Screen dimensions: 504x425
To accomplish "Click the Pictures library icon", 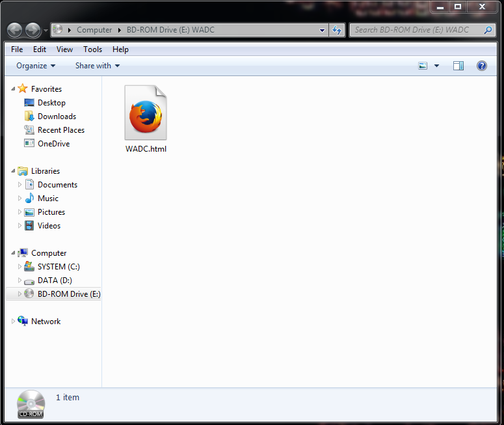I will 29,212.
